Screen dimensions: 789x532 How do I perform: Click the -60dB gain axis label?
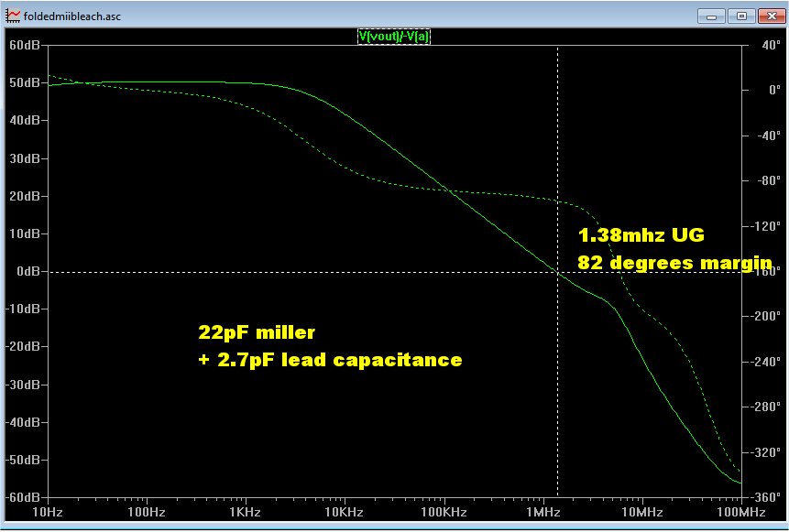(22, 498)
